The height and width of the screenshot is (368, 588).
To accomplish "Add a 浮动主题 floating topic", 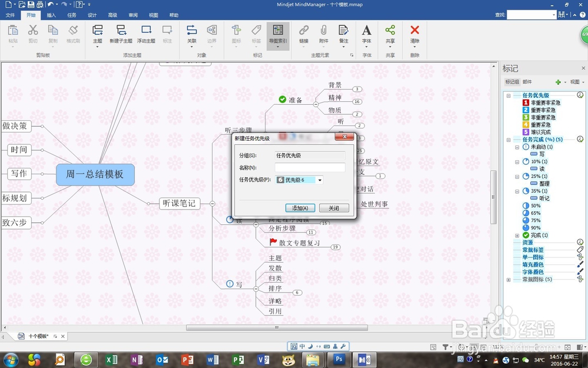I will click(146, 31).
